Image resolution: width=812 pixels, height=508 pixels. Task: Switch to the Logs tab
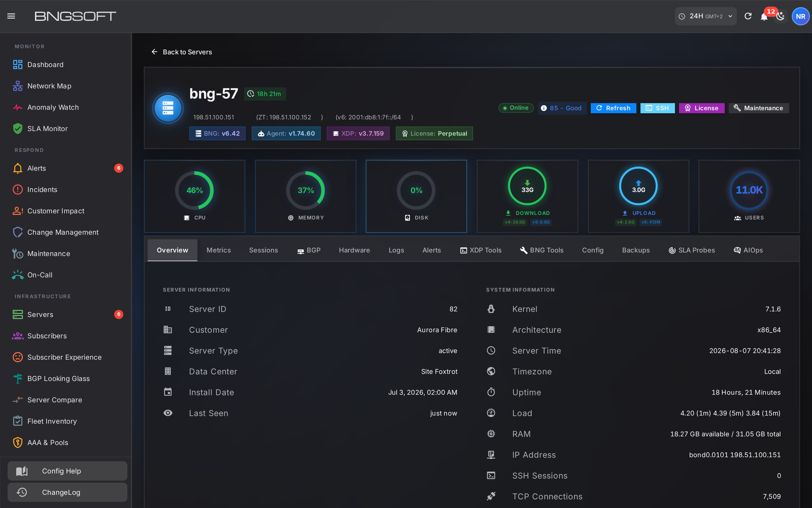click(x=396, y=250)
